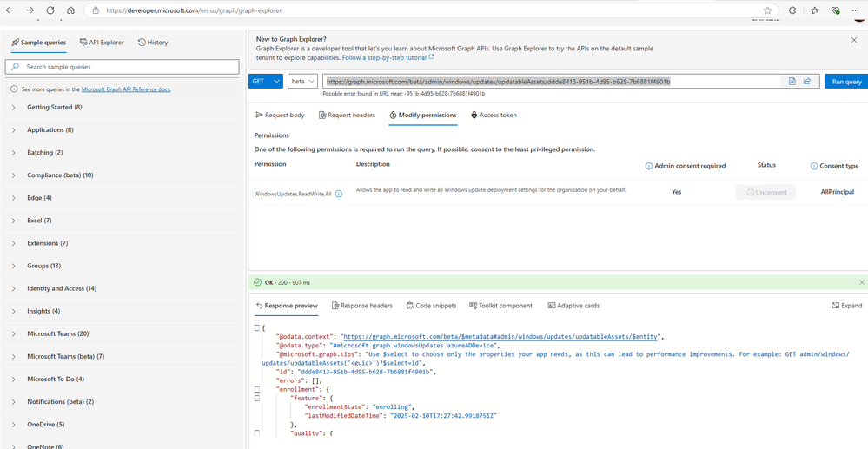868x449 pixels.
Task: Click info icon beside Admin consent required
Action: (649, 166)
